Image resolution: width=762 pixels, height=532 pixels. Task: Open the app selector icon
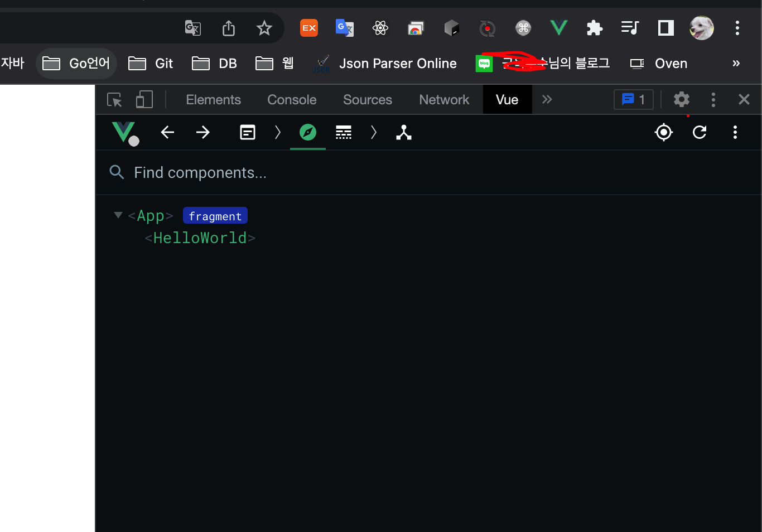coord(248,132)
